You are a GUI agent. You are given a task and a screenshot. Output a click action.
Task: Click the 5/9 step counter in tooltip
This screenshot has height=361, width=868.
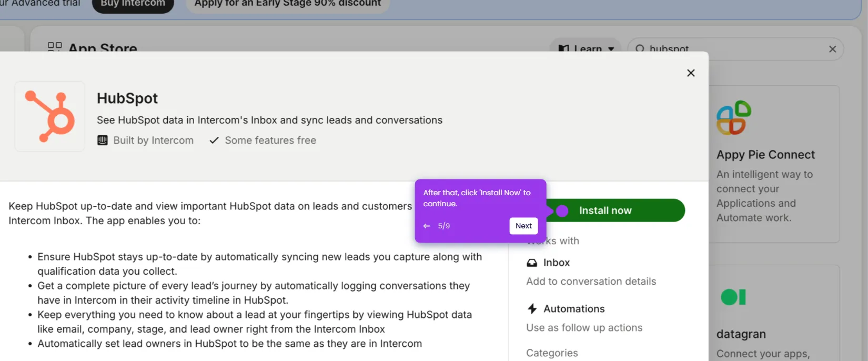click(x=444, y=226)
